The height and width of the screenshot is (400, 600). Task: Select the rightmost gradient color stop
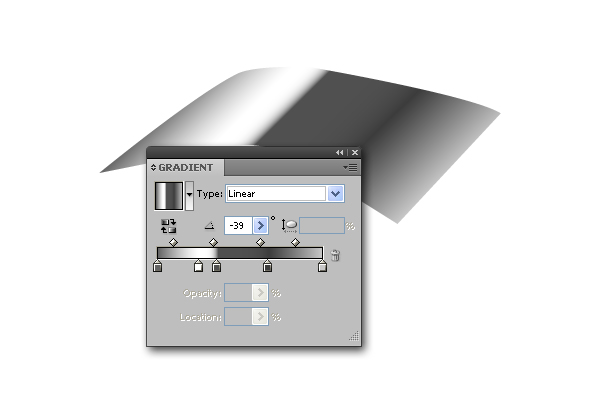pos(322,266)
